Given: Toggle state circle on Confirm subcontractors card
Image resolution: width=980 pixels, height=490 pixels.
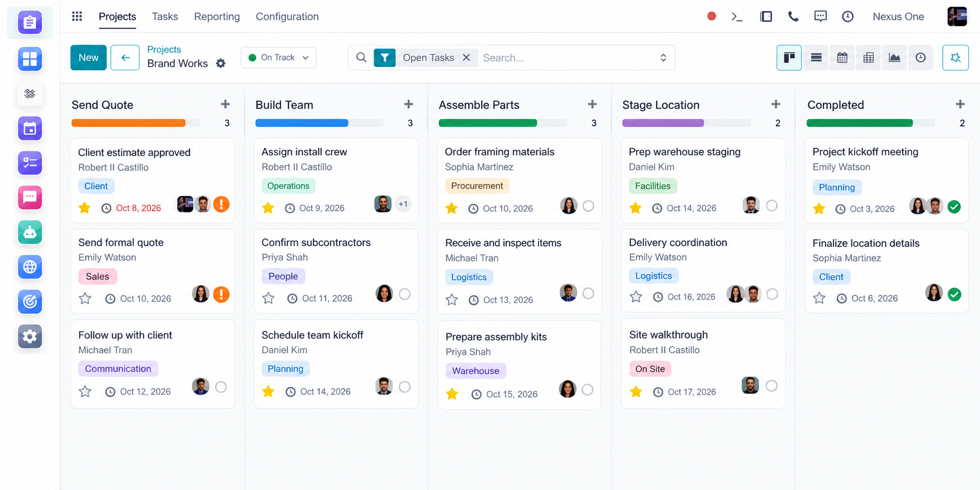Looking at the screenshot, I should click(405, 294).
